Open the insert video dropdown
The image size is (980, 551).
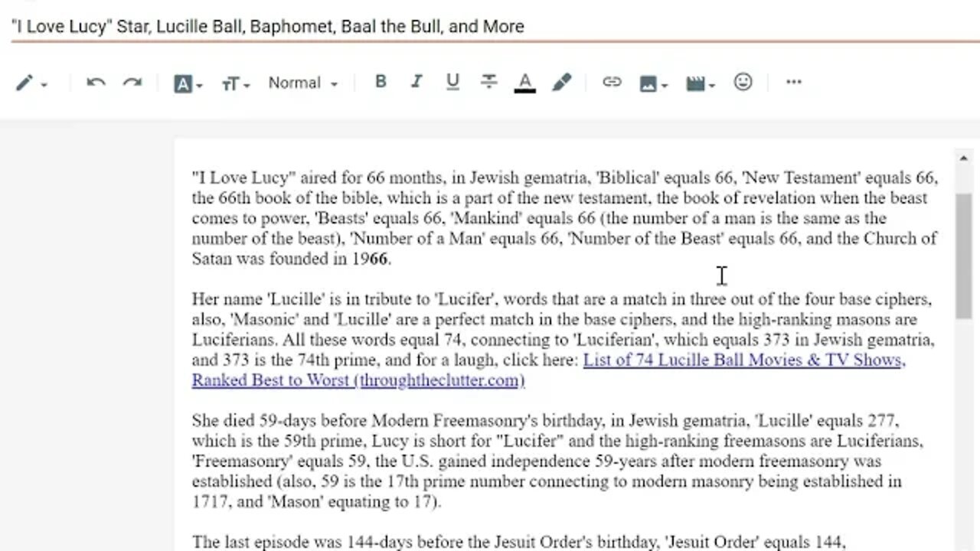[700, 83]
